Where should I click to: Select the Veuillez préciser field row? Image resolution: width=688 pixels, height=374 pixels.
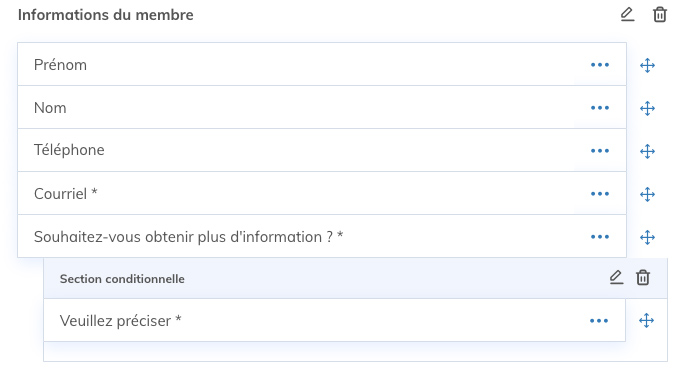(334, 320)
